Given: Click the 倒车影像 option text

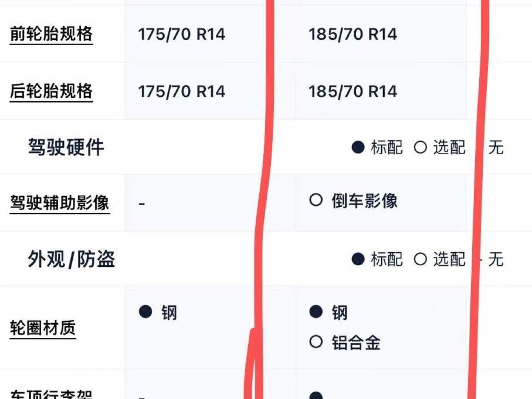Looking at the screenshot, I should pyautogui.click(x=364, y=201).
